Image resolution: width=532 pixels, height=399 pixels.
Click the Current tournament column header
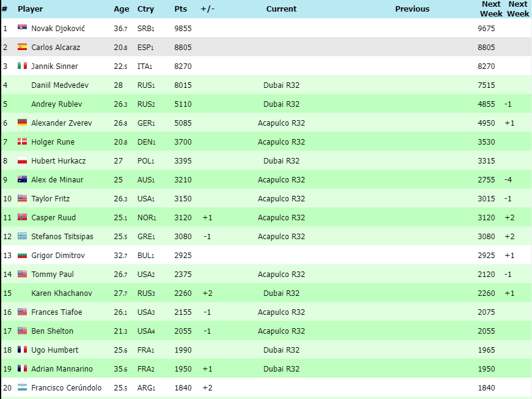click(281, 9)
